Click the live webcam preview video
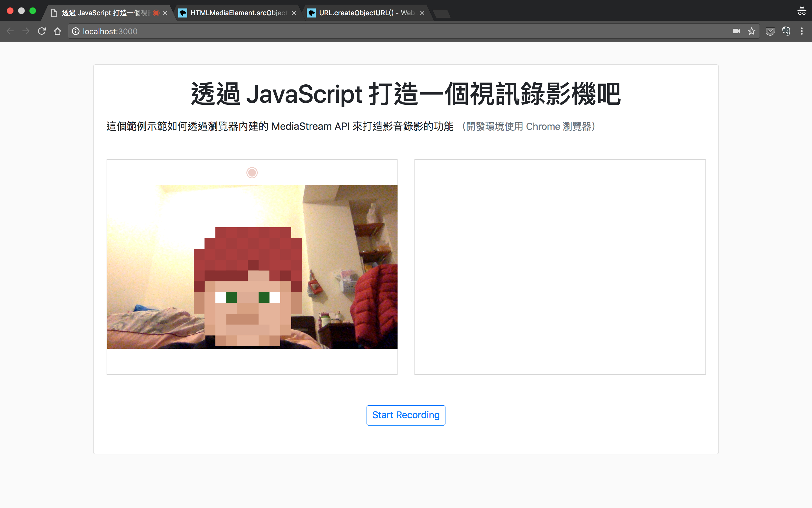 pos(252,267)
